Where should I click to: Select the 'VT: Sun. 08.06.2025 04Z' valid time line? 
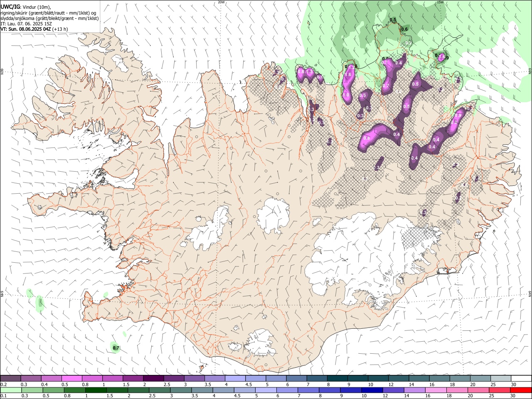pos(26,29)
